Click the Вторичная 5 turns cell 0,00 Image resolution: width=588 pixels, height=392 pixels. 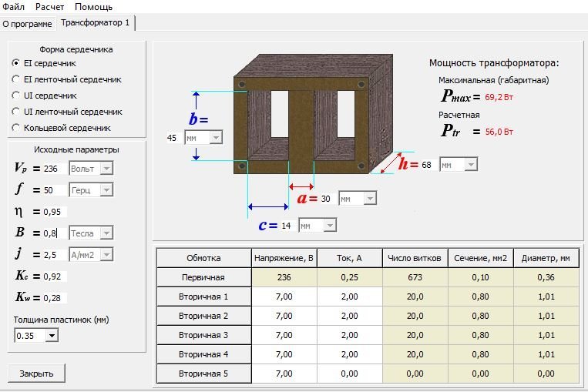point(415,374)
